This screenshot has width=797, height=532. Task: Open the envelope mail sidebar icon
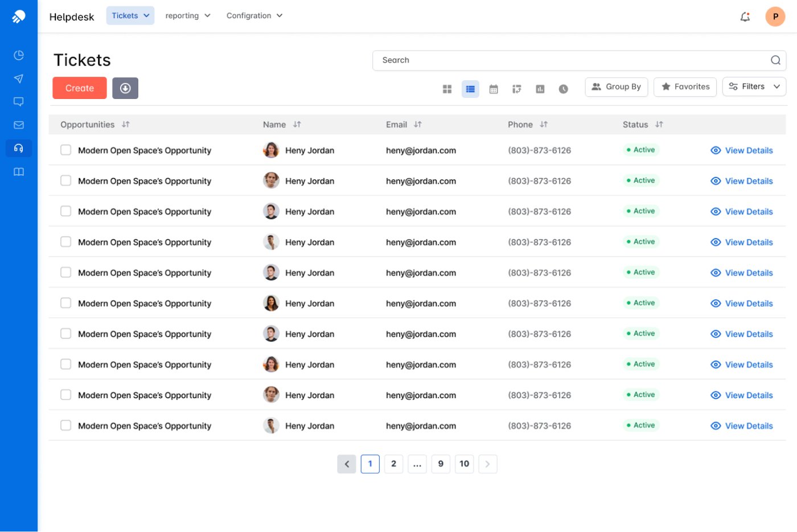19,125
